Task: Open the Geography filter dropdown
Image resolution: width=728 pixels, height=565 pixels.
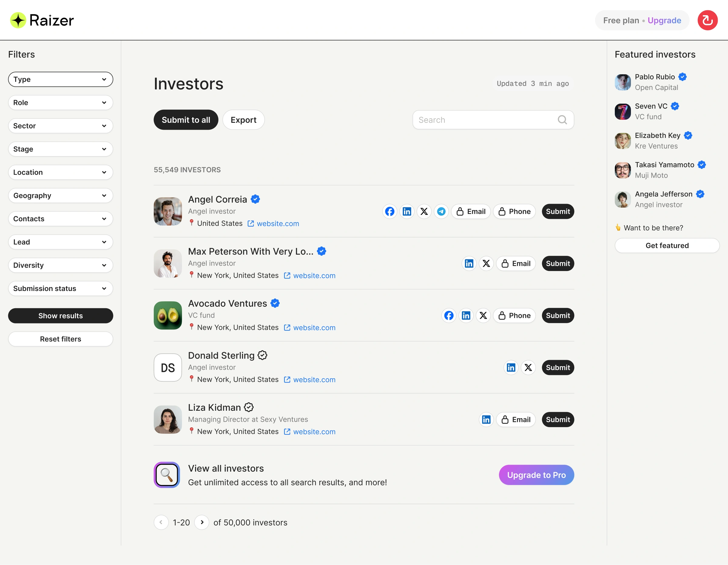Action: 61,196
